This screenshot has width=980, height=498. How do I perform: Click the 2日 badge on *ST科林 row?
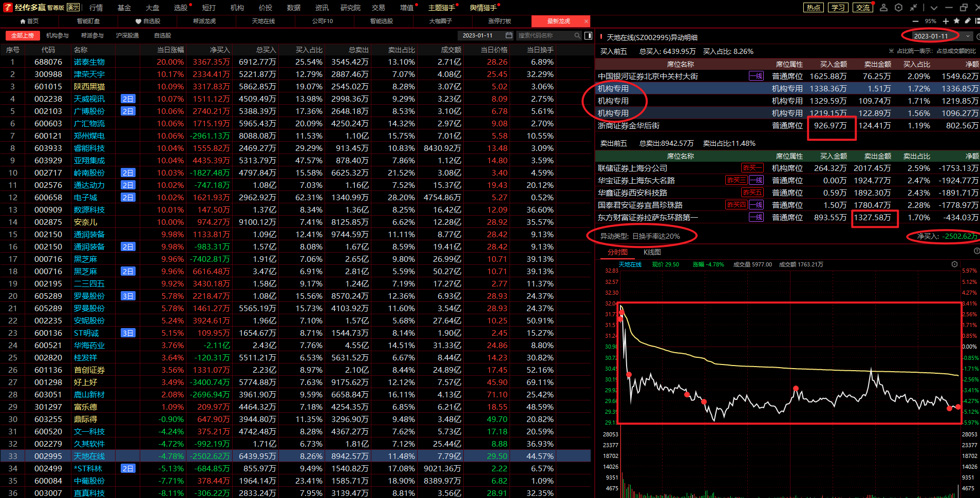click(128, 468)
